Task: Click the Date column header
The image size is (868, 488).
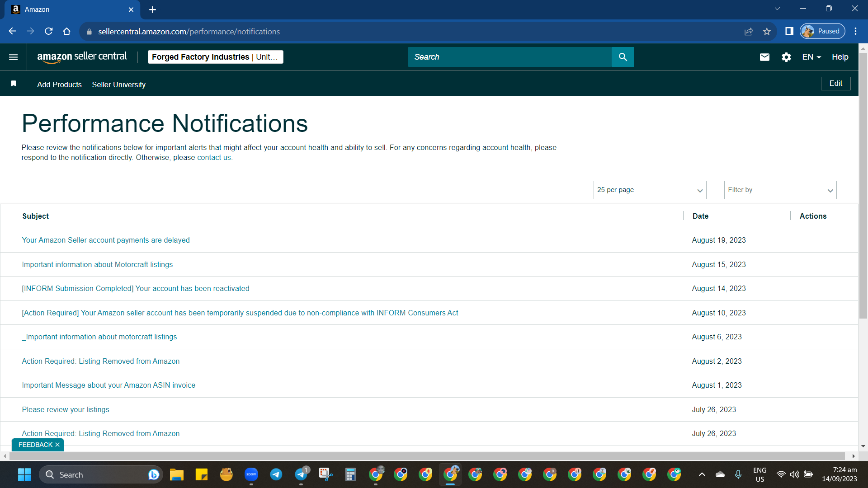Action: click(x=700, y=216)
